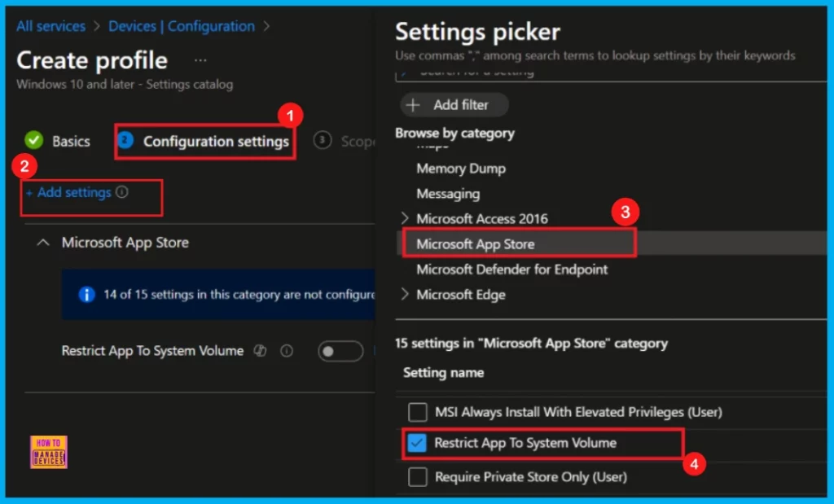Click the '14 of 15 settings' info message text
This screenshot has height=504, width=834.
point(239,295)
